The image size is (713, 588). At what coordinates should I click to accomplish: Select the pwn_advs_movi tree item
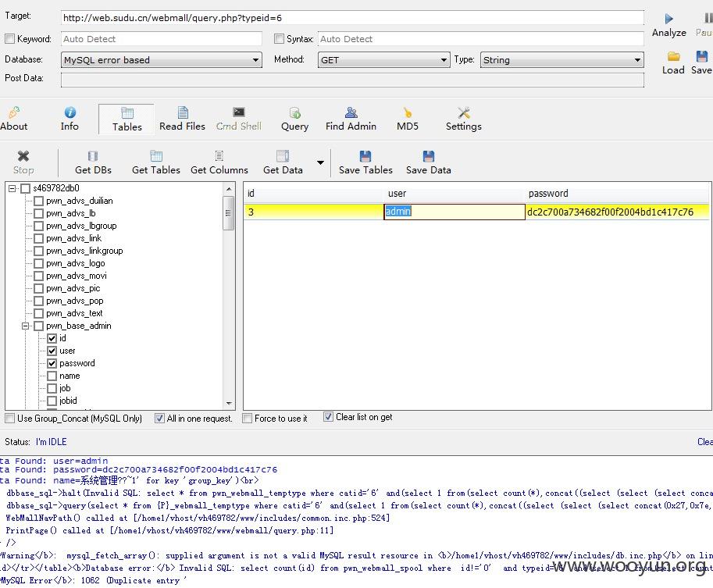coord(77,276)
